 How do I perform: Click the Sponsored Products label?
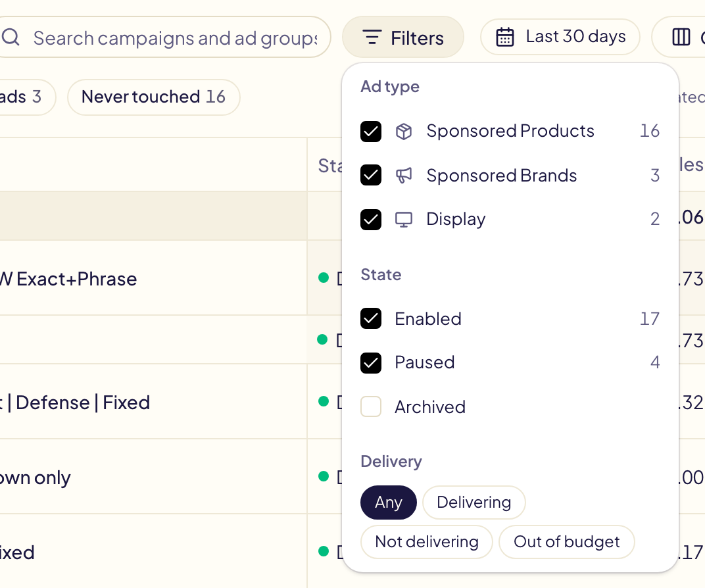coord(510,131)
